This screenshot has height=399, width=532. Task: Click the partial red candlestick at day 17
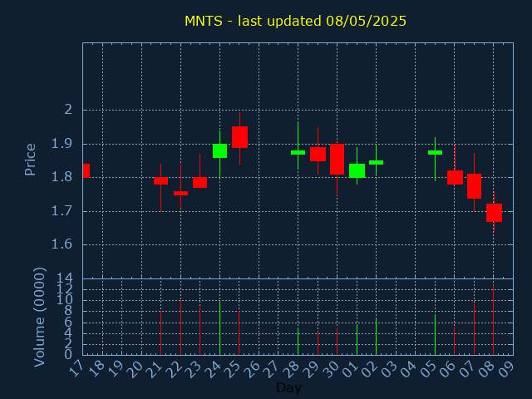pos(86,170)
